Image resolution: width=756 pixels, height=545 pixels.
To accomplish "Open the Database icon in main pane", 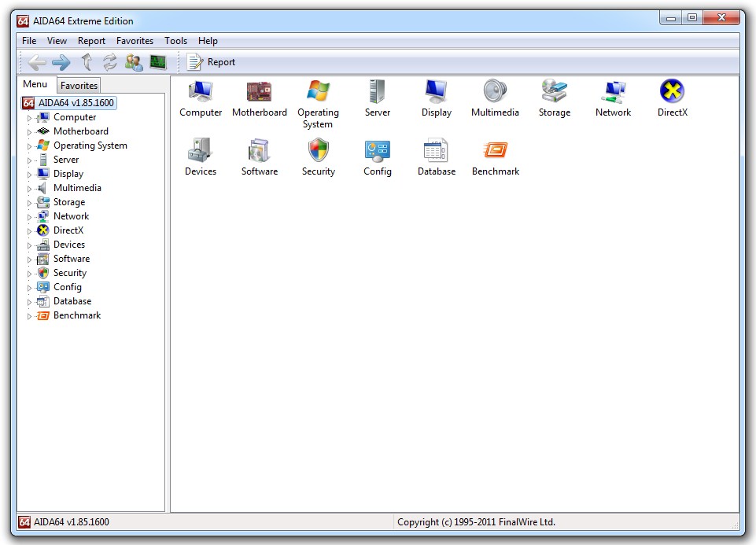I will click(x=437, y=150).
